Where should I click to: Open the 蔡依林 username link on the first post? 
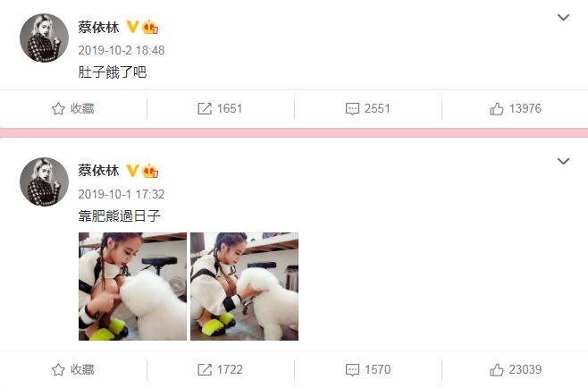point(98,27)
